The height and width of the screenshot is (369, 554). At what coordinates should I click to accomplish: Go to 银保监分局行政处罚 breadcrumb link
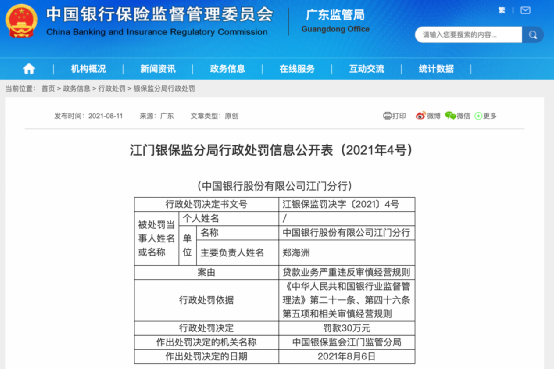(164, 89)
